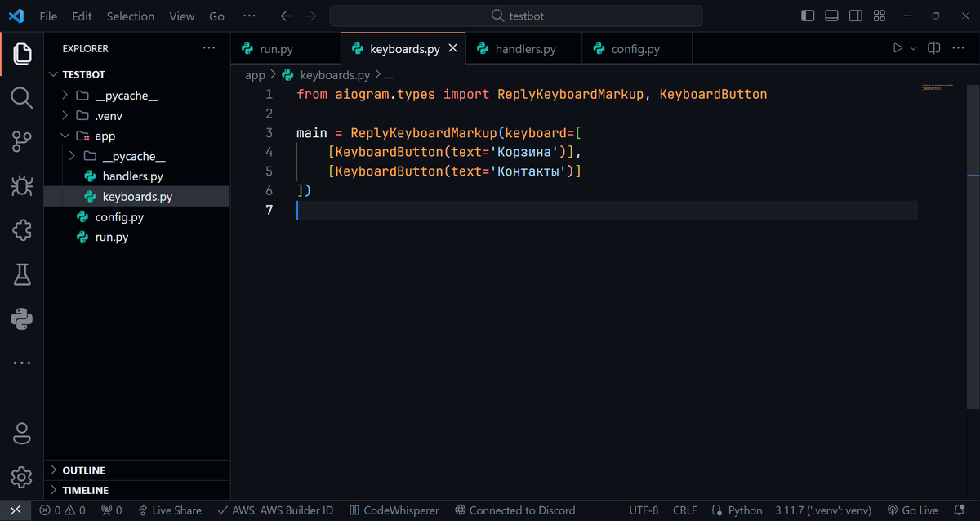Click the VS Code logo icon
The image size is (980, 521).
(x=16, y=16)
